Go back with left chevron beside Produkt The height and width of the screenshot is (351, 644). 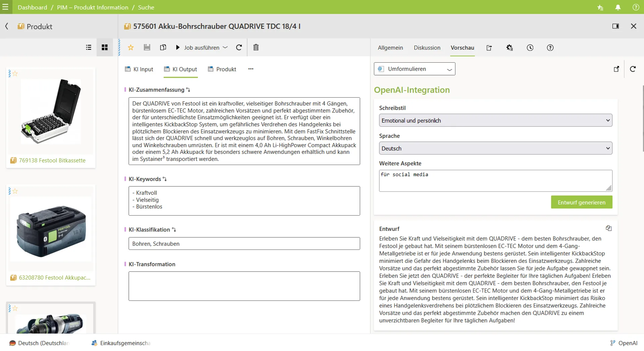tap(7, 26)
